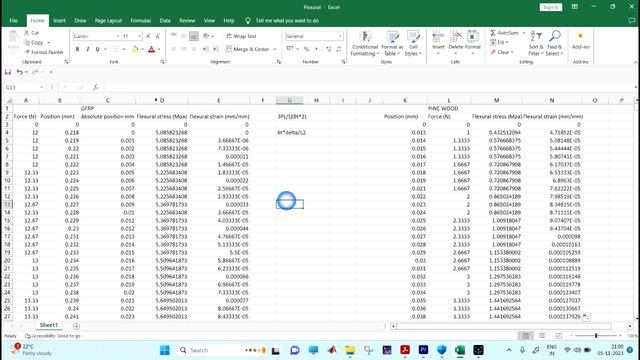Viewport: 640px width, 360px height.
Task: Toggle Middle Align alignment
Action: click(x=184, y=36)
